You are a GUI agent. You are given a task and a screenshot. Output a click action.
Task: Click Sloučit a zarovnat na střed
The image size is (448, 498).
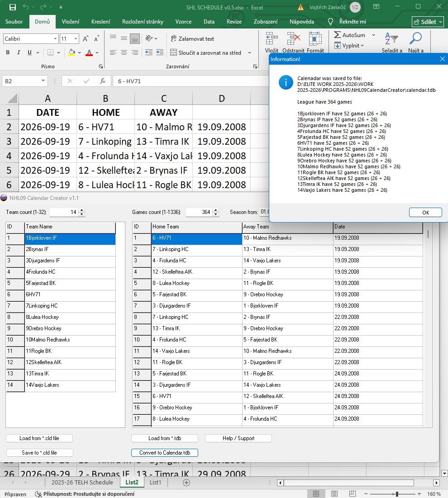pos(206,53)
